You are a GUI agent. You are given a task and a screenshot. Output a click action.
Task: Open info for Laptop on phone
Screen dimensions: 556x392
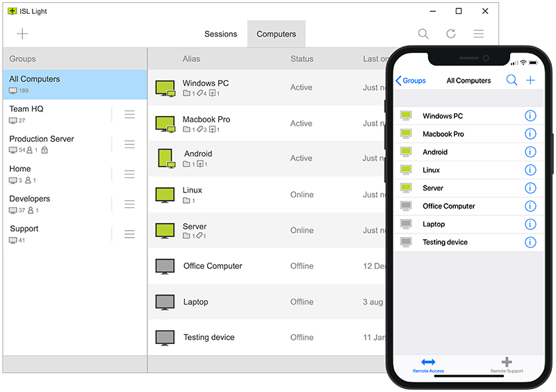point(530,224)
